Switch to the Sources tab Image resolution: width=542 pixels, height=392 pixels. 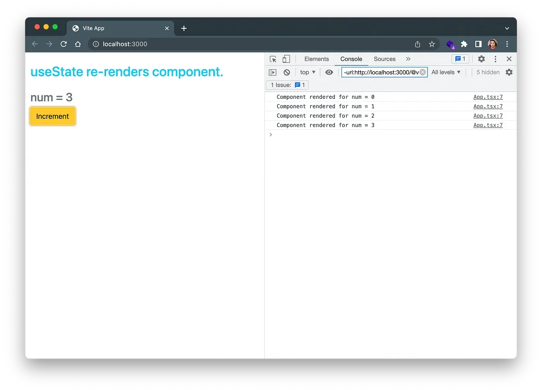(384, 59)
